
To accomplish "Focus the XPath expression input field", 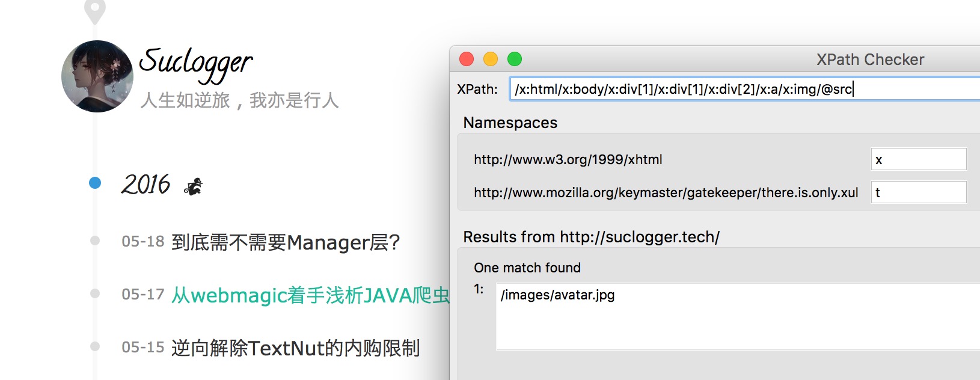I will point(744,89).
